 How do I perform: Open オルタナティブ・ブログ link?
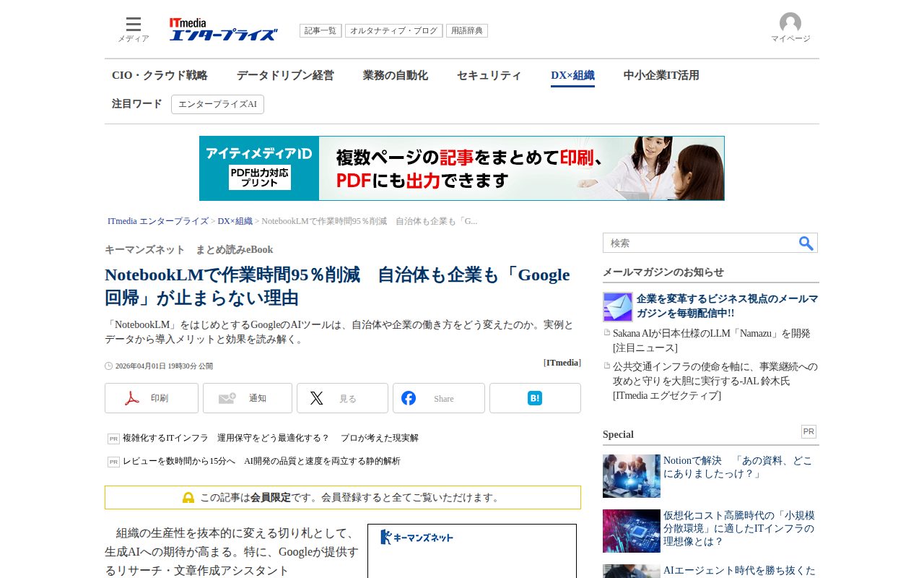[393, 31]
